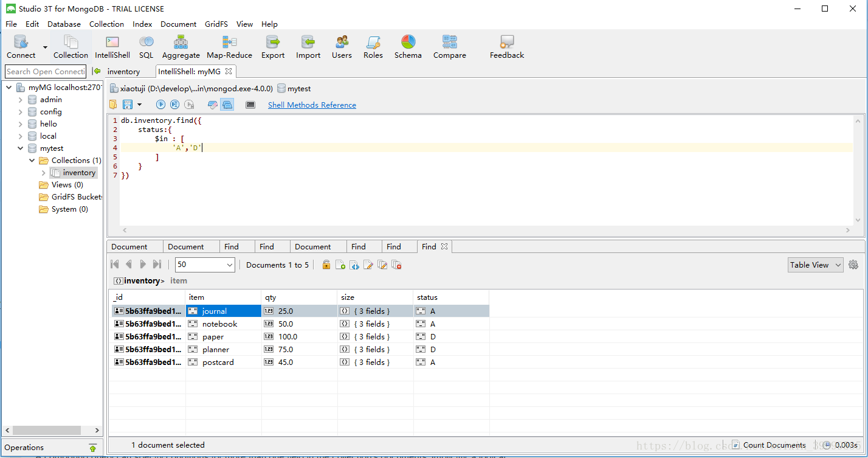This screenshot has width=868, height=458.
Task: Launch IntelliShell from the toolbar
Action: (112, 47)
